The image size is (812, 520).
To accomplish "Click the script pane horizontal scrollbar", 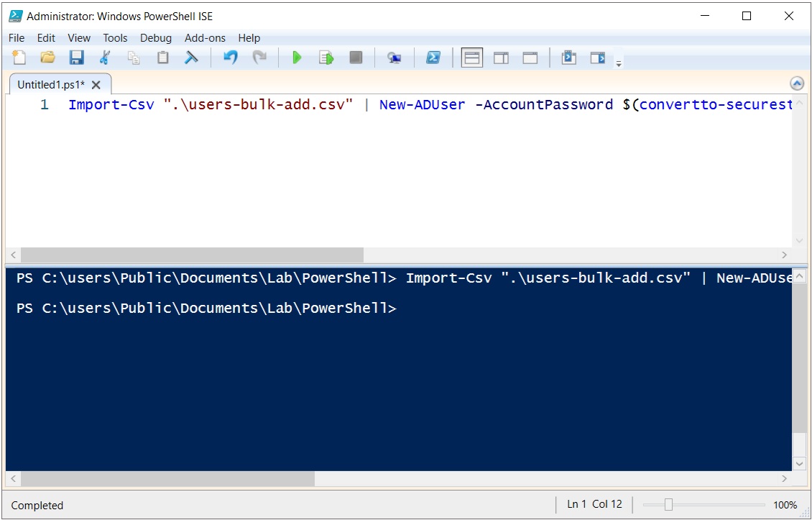I will tap(192, 255).
